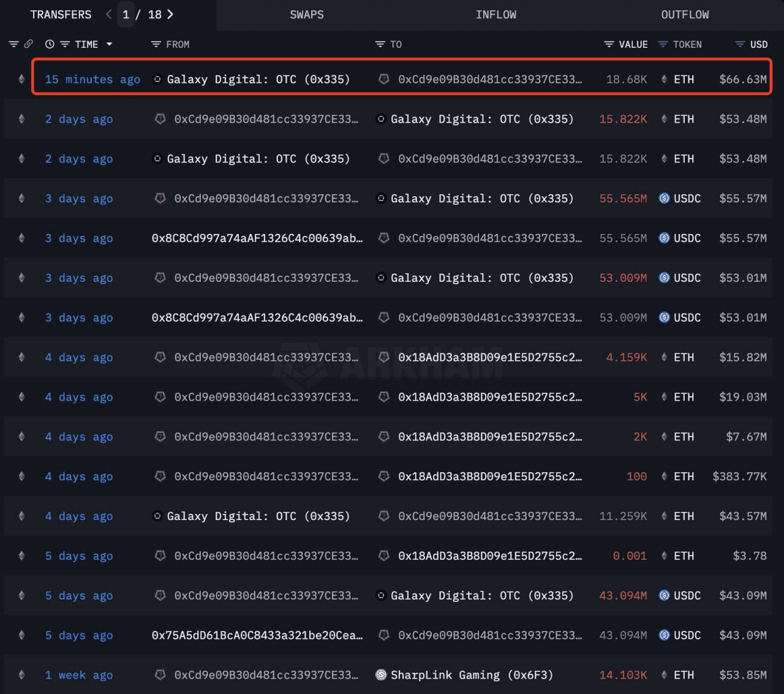This screenshot has height=694, width=784.
Task: Open the '15 minutes ago' transaction link
Action: (x=92, y=79)
